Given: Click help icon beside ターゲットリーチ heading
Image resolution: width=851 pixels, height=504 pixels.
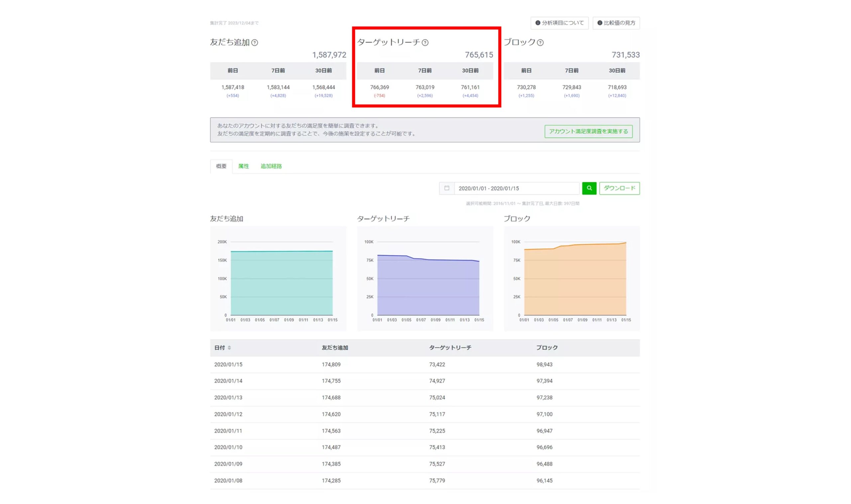Looking at the screenshot, I should coord(425,43).
